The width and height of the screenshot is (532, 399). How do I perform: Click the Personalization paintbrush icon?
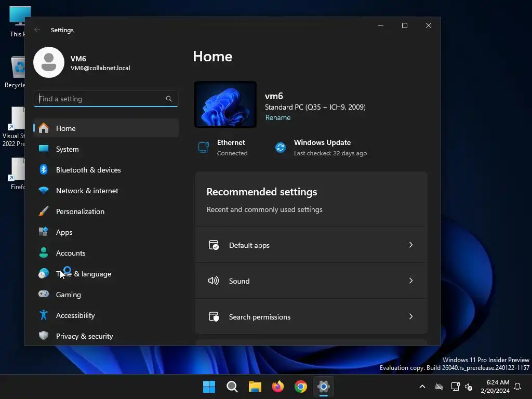click(x=44, y=211)
